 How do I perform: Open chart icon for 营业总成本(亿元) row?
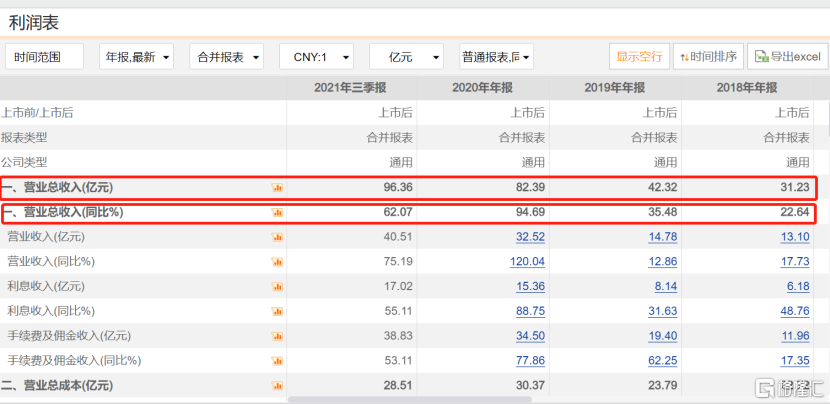(x=277, y=385)
